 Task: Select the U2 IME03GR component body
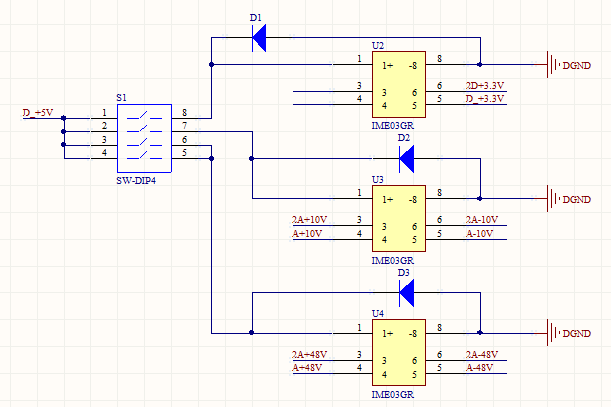[399, 84]
